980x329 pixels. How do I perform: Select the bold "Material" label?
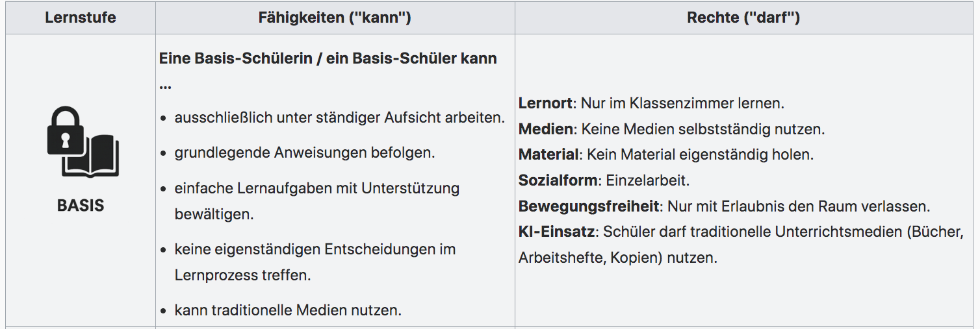[548, 155]
